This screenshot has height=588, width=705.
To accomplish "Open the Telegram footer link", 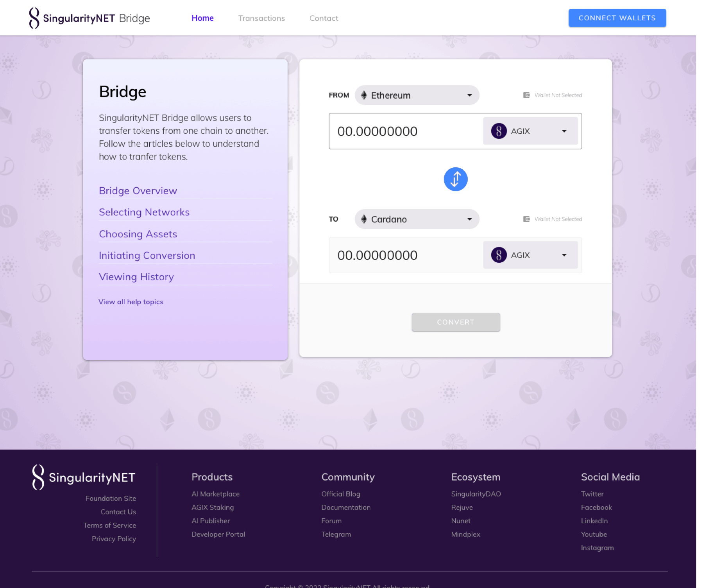I will tap(336, 534).
